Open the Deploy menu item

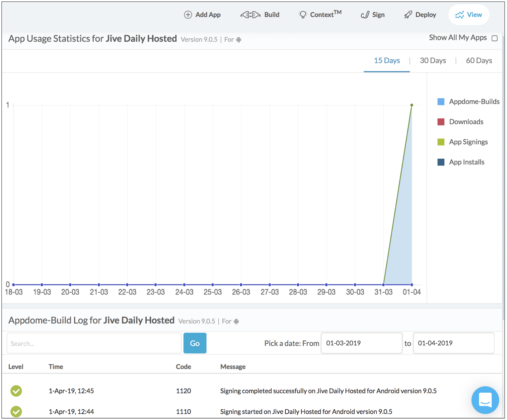pos(420,15)
